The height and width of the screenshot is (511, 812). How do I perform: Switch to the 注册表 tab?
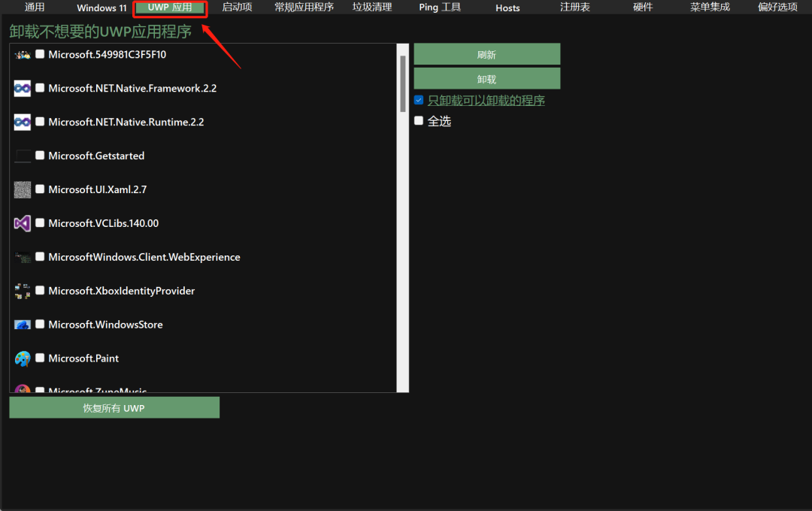tap(575, 8)
